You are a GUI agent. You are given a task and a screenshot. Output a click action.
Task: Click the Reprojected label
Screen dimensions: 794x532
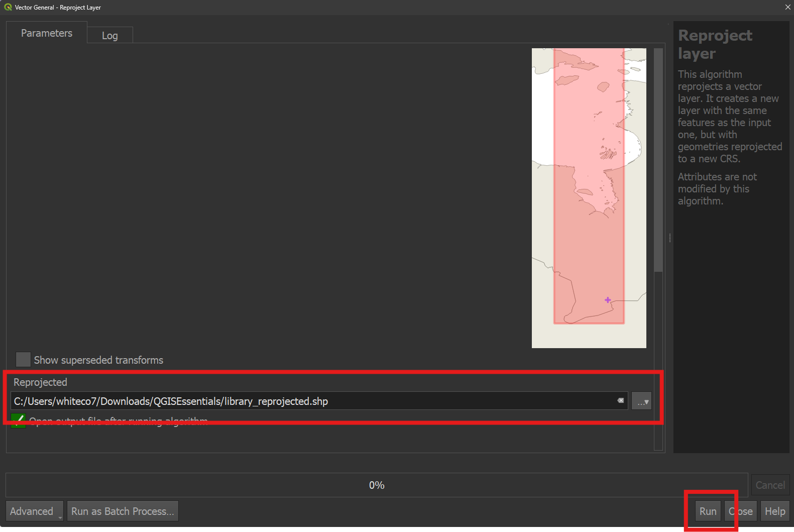[x=40, y=382]
